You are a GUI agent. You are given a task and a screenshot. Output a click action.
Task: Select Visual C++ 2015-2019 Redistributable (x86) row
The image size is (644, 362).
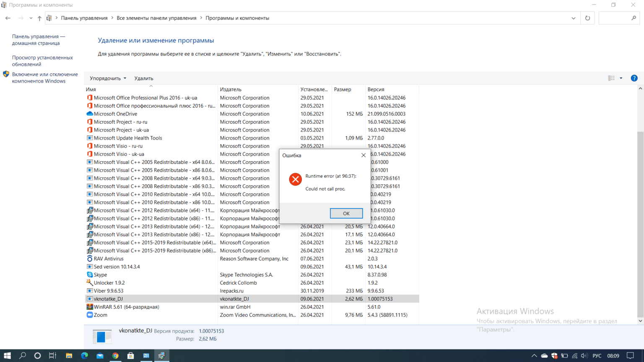[252, 251]
